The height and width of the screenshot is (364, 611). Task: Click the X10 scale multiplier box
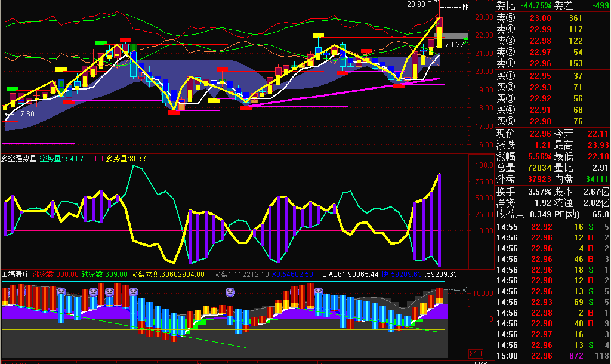point(476,353)
